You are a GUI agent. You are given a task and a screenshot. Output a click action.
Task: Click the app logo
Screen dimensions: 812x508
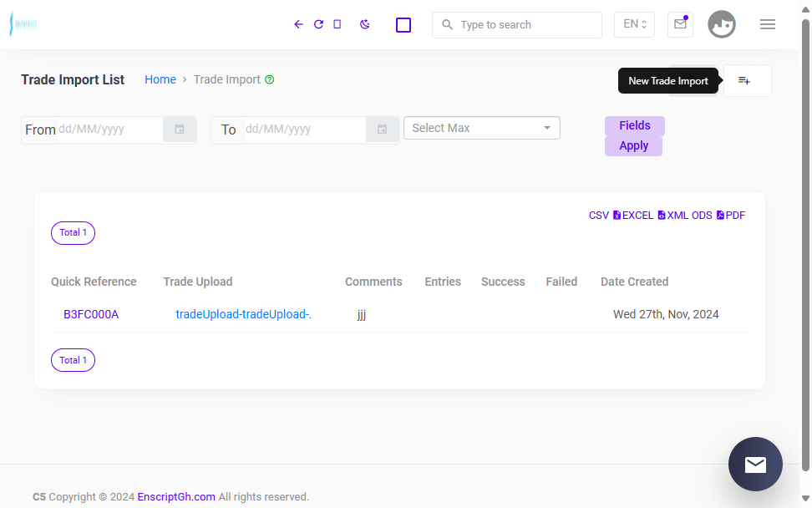23,24
